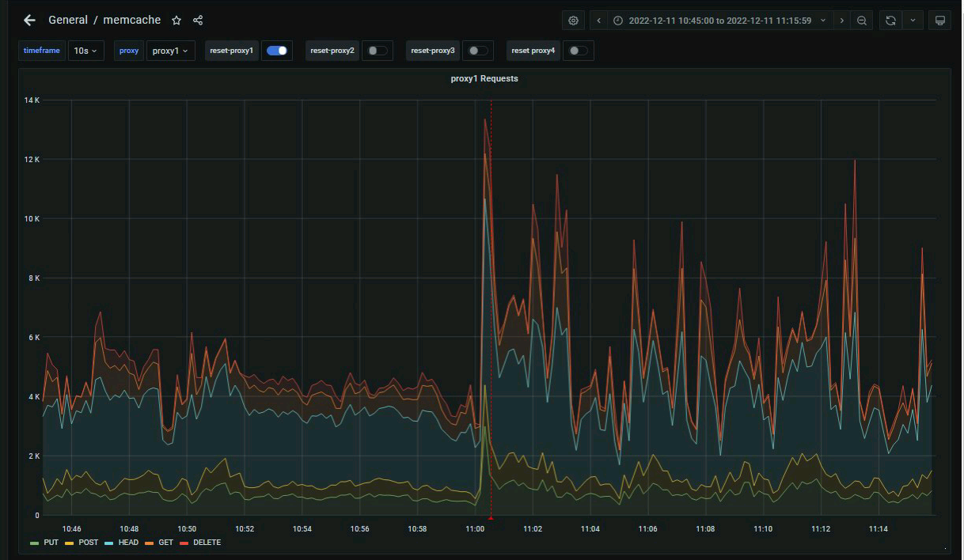Open the proxy1 Requests panel title menu
Screen dimensions: 964x560
click(x=483, y=78)
